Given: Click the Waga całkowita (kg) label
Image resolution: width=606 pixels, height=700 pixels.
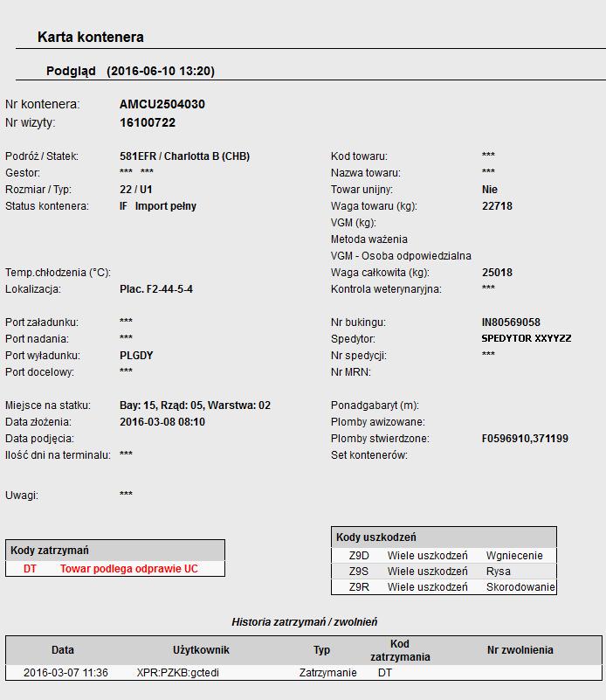Looking at the screenshot, I should click(x=380, y=273).
